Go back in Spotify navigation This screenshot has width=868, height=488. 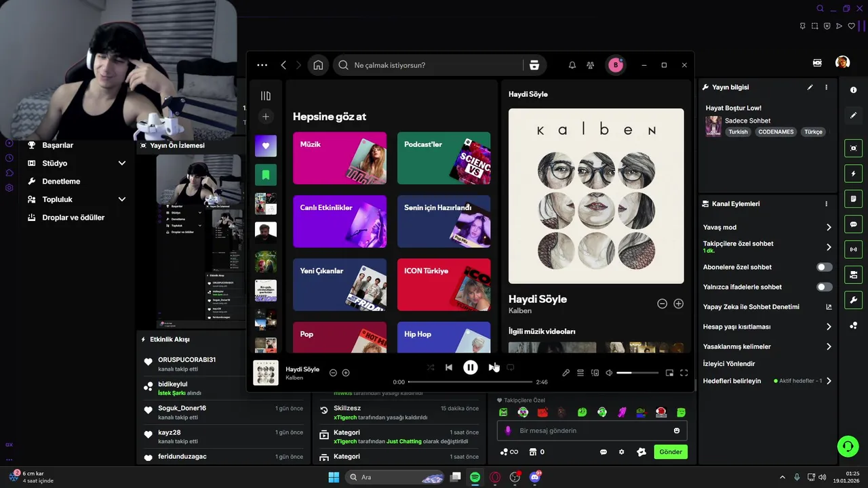point(283,65)
